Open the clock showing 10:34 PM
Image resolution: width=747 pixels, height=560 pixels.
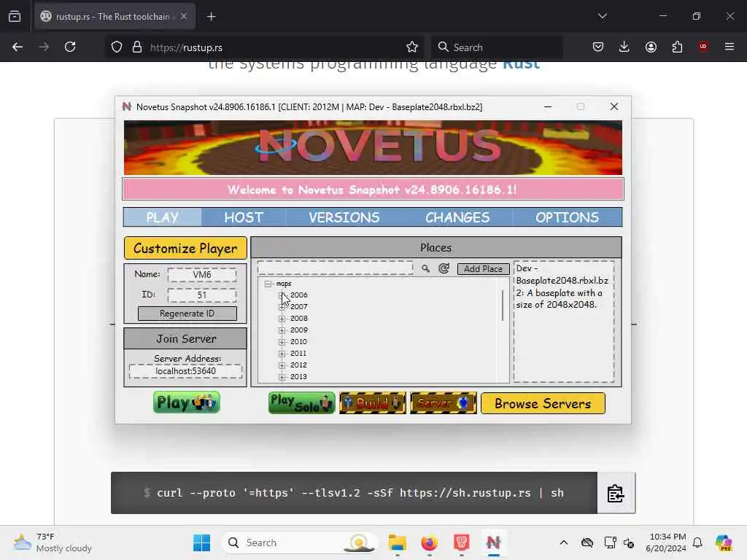point(666,542)
